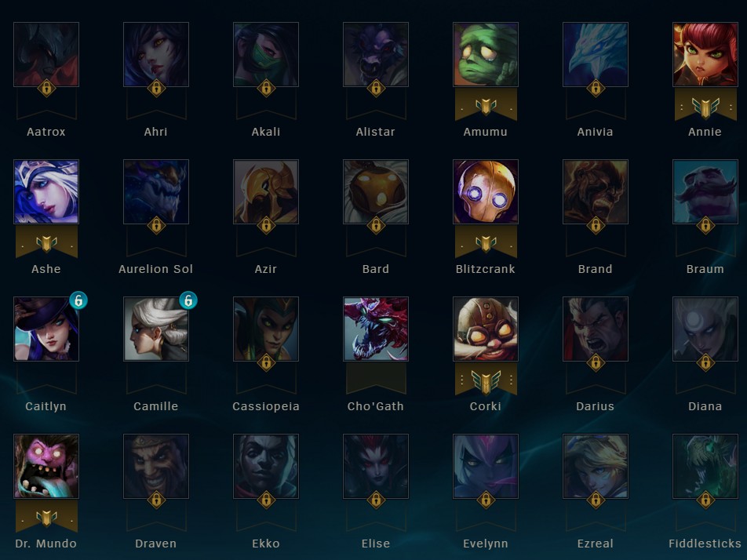747x560 pixels.
Task: Select the Diana champion portrait
Action: tap(705, 329)
